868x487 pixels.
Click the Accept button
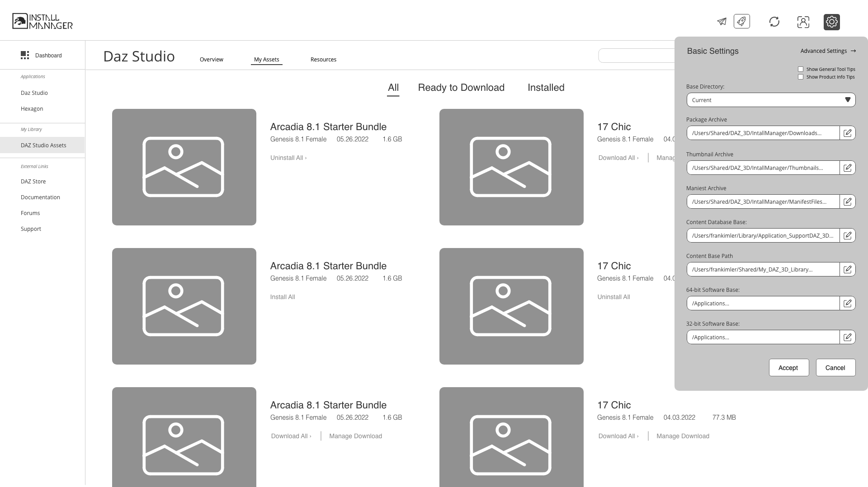[788, 368]
